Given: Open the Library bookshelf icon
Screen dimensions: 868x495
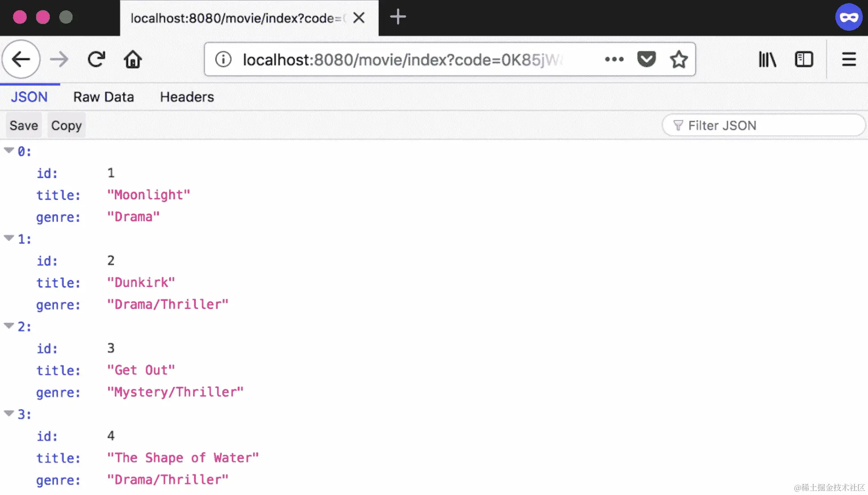Looking at the screenshot, I should [x=767, y=59].
